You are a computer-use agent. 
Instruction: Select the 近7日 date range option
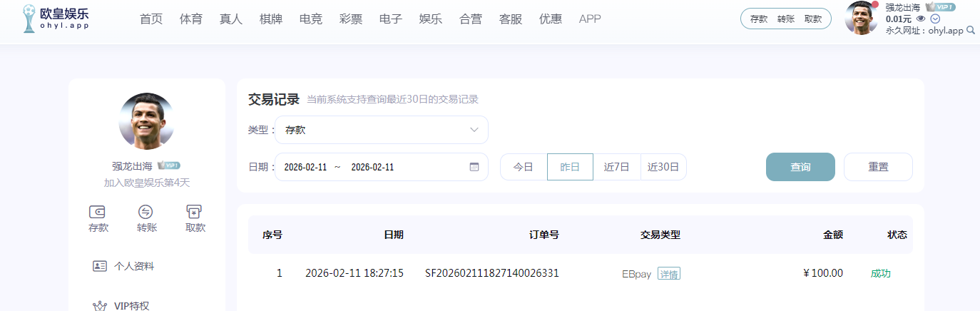pyautogui.click(x=616, y=167)
